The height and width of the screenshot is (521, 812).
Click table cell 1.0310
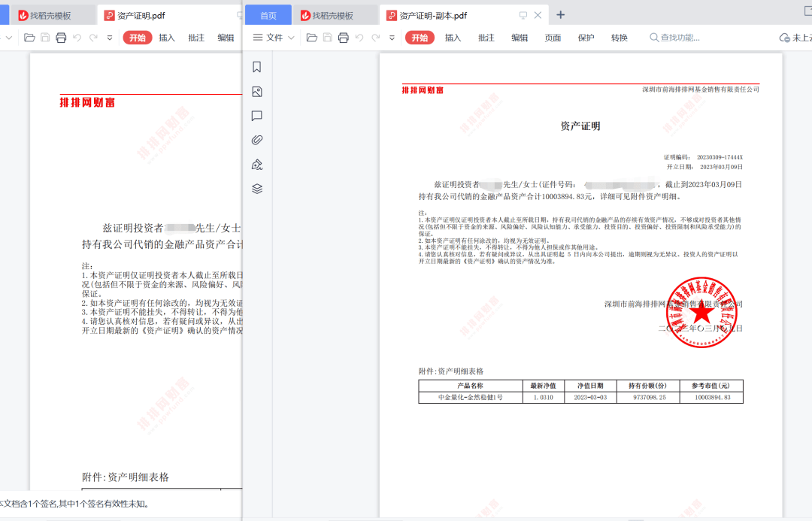tap(544, 397)
